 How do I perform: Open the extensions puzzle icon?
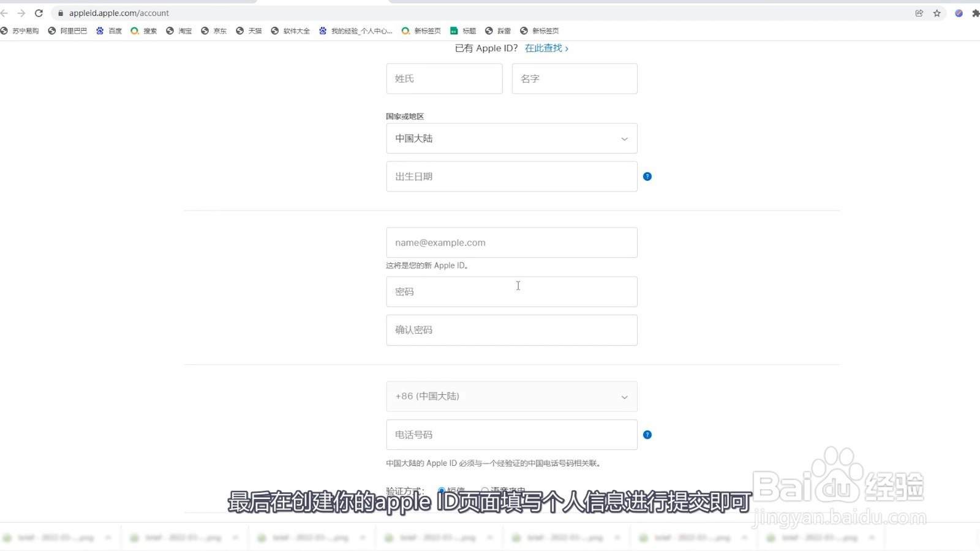click(976, 13)
